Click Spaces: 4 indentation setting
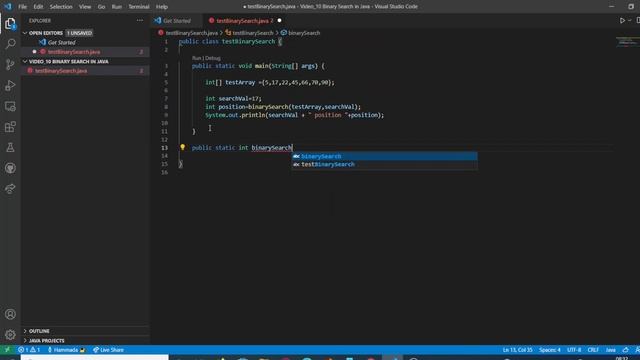This screenshot has height=360, width=640. point(549,350)
